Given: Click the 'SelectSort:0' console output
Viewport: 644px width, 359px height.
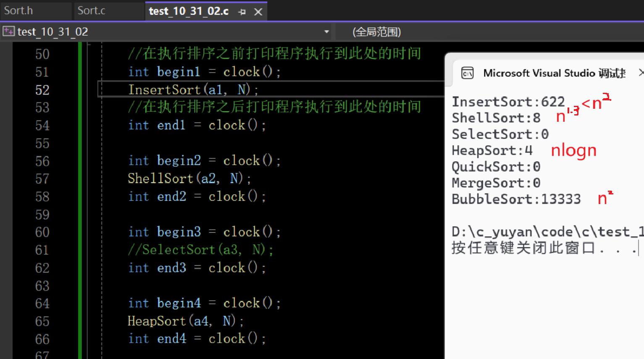Looking at the screenshot, I should (500, 134).
